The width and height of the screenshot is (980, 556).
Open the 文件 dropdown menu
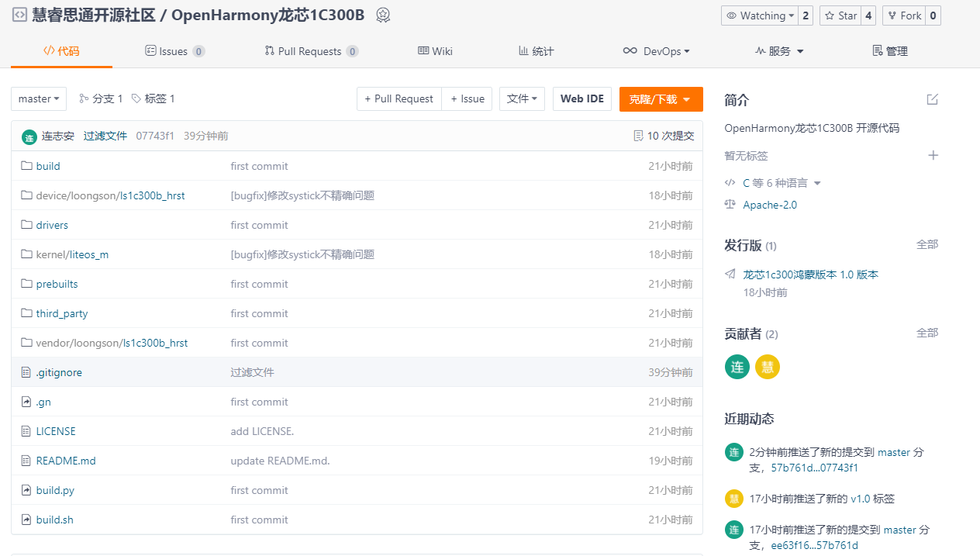[x=522, y=98]
